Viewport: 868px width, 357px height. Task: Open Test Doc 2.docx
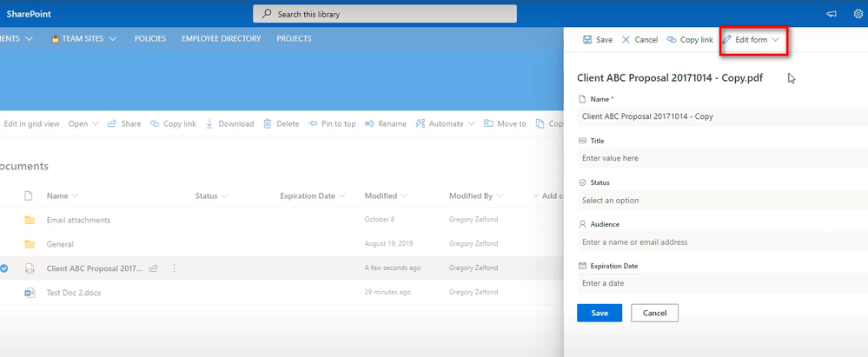point(74,293)
